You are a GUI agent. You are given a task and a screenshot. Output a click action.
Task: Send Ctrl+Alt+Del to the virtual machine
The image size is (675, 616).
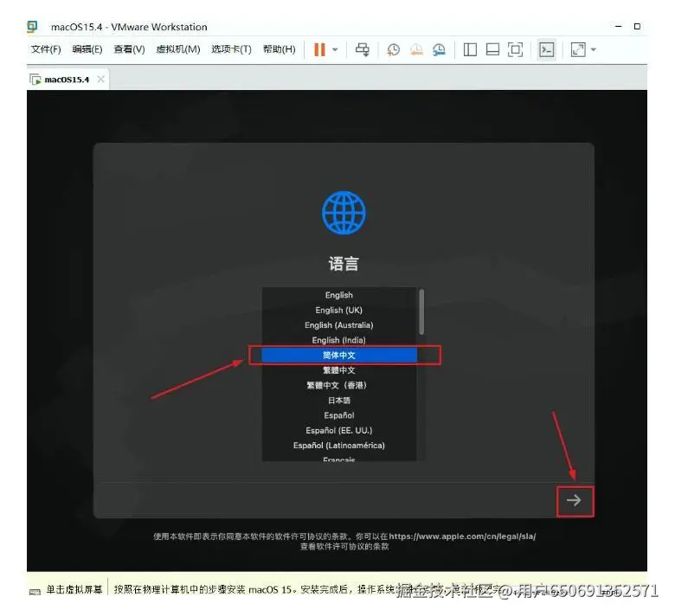click(362, 49)
